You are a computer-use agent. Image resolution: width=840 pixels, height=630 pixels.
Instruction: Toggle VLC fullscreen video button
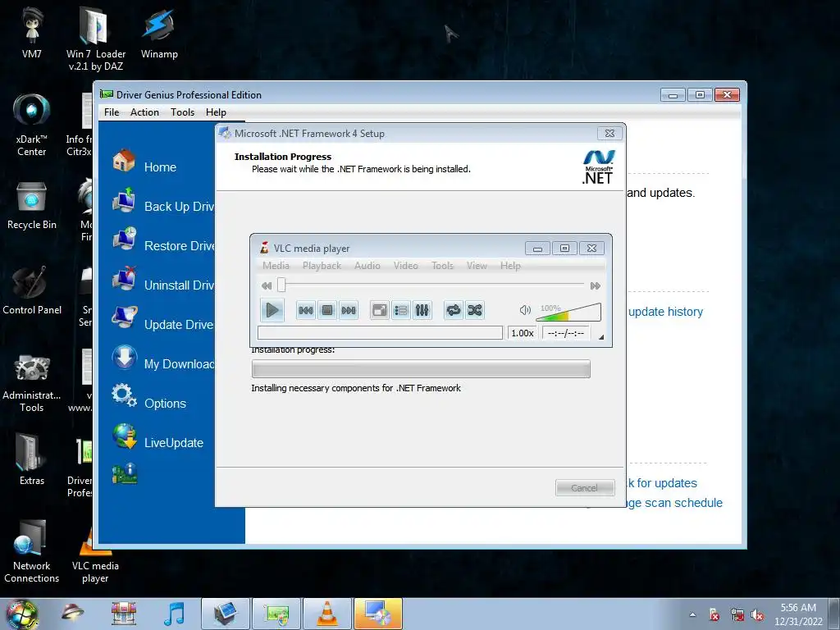coord(380,310)
